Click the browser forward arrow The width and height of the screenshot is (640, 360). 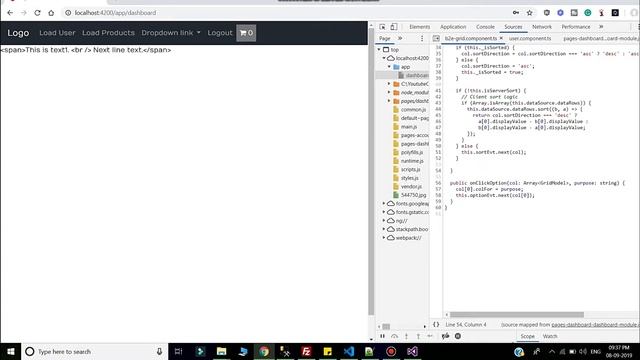point(24,13)
